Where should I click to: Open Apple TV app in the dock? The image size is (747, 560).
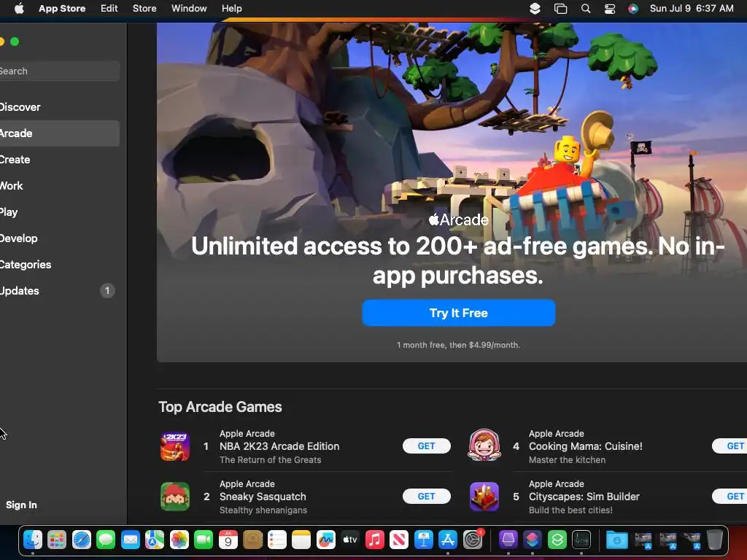[350, 540]
